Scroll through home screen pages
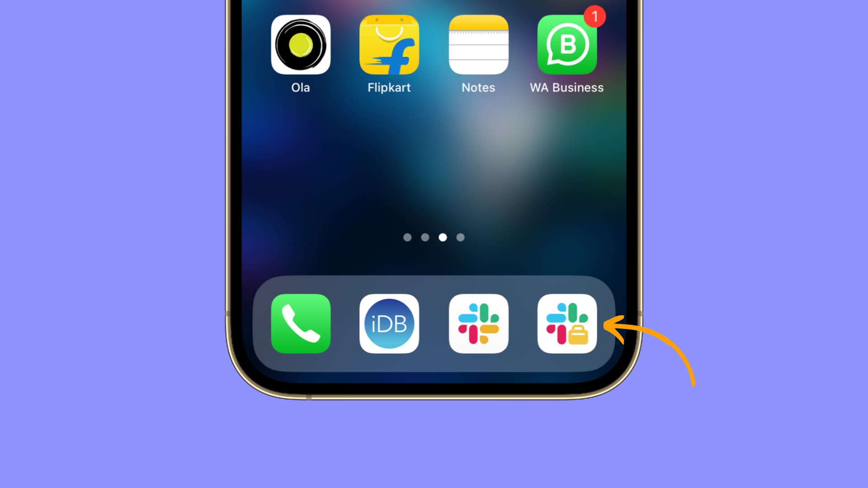The width and height of the screenshot is (868, 488). [434, 237]
